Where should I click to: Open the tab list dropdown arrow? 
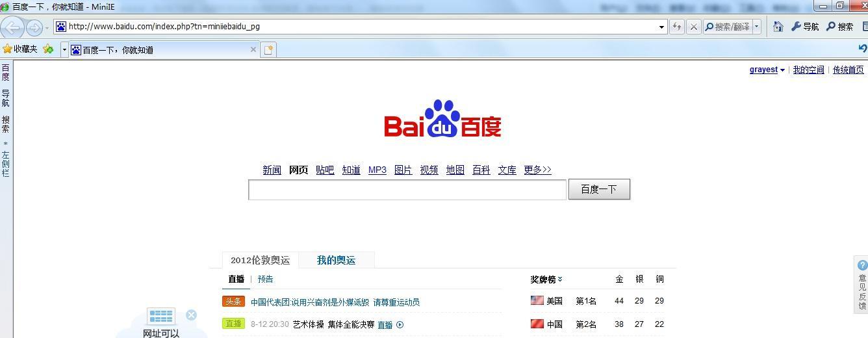click(64, 49)
